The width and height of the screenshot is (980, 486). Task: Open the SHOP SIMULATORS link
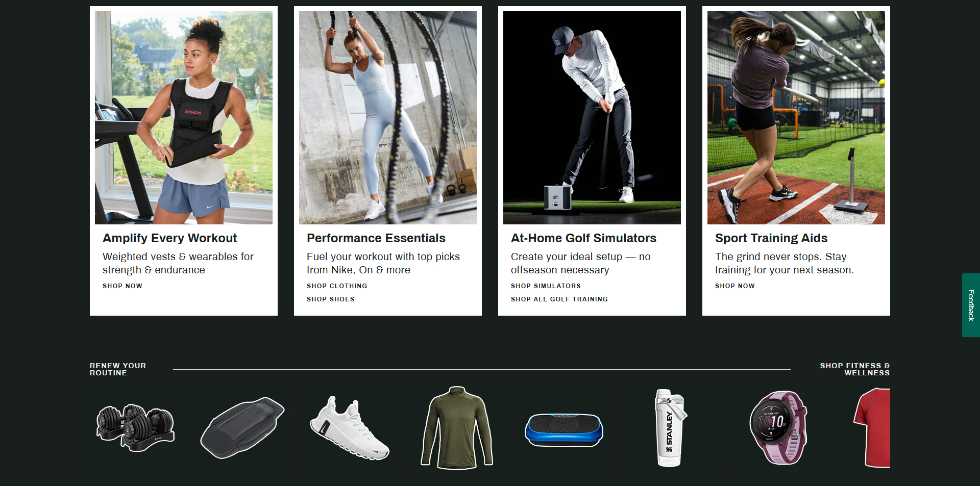click(x=546, y=286)
